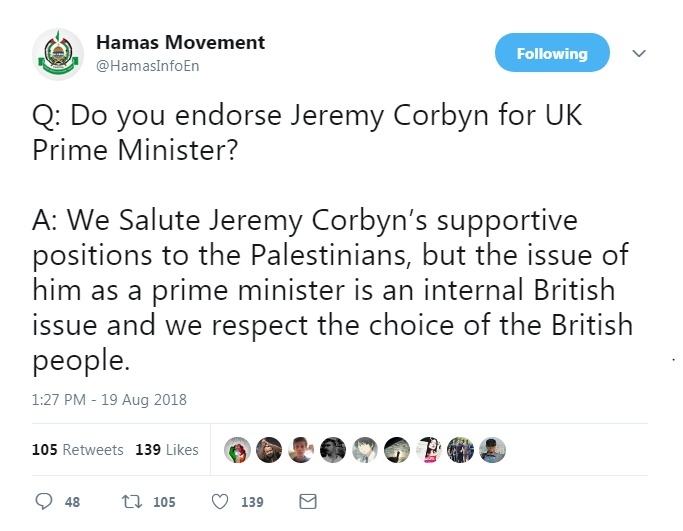Screen dimensions: 683x531
Task: Open the third liker avatar, young man
Action: coord(301,450)
